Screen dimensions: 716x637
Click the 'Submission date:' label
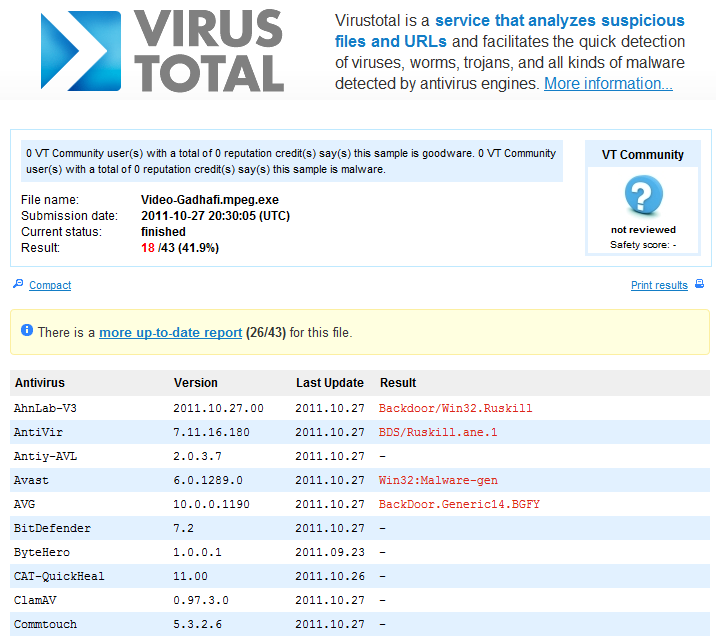[x=69, y=216]
